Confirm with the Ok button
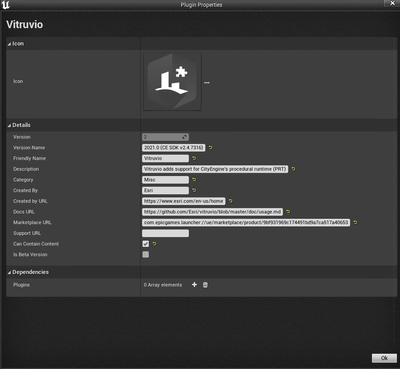400x369 pixels. tap(384, 358)
